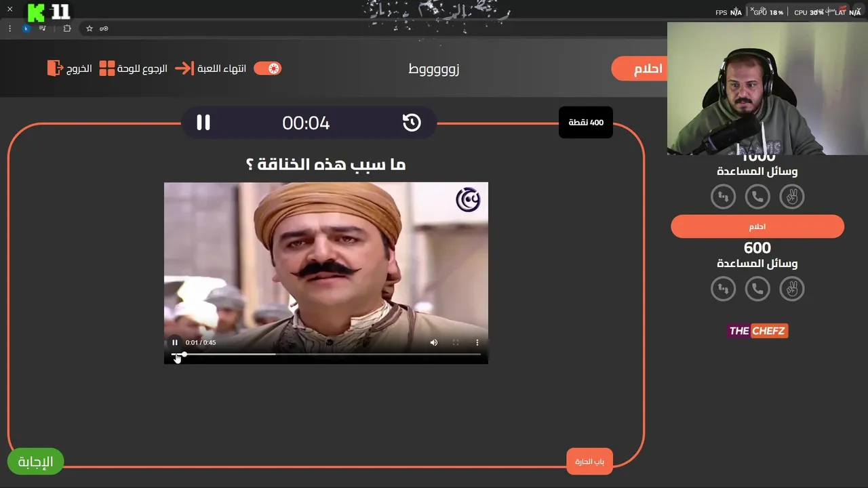Click the احلام team name bar in sidebar

click(757, 226)
